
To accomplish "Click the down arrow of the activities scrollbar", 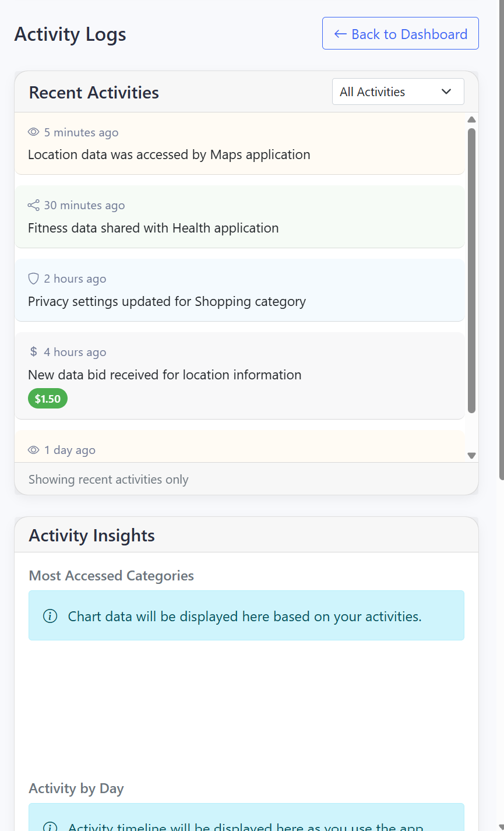I will click(x=471, y=455).
